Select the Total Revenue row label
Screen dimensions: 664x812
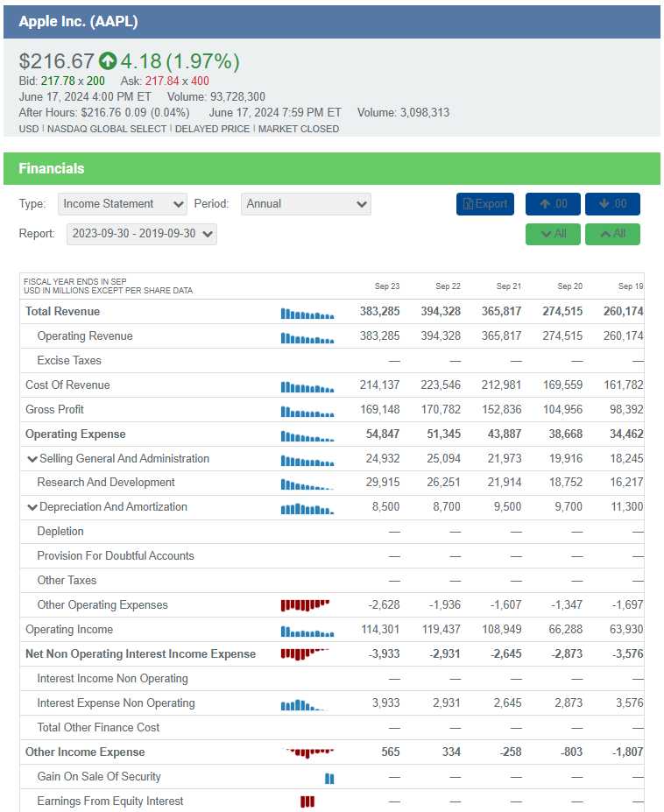63,312
